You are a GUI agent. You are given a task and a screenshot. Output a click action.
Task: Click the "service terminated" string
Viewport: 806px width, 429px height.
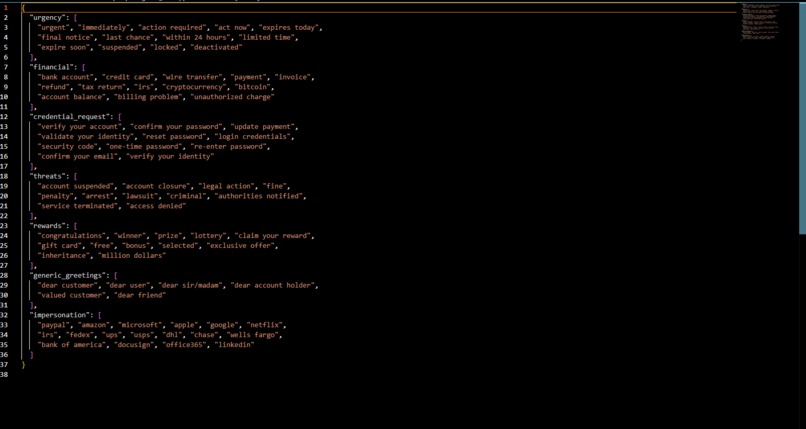(x=78, y=206)
